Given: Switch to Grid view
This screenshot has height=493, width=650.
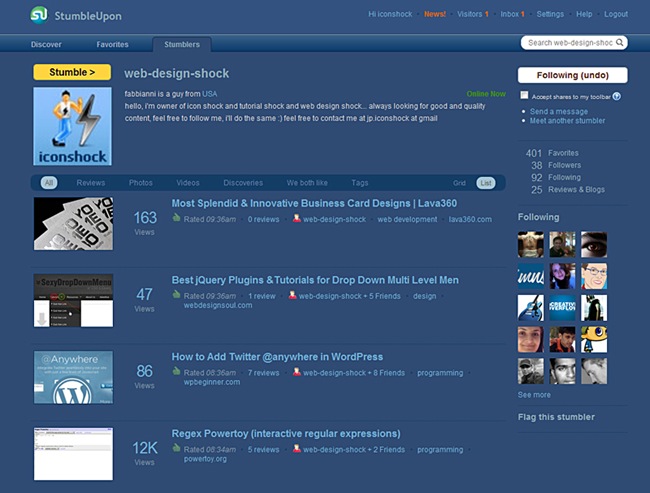Looking at the screenshot, I should pos(459,183).
